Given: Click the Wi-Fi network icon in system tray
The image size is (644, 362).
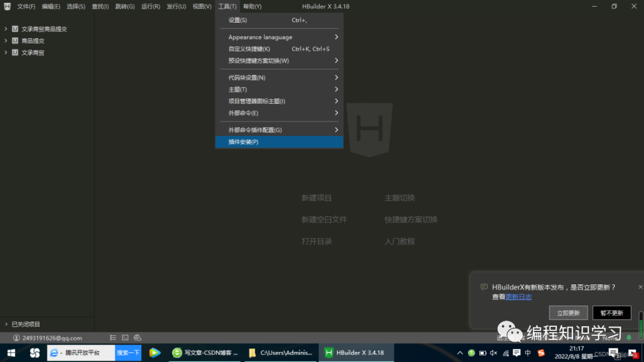Looking at the screenshot, I should [506, 352].
